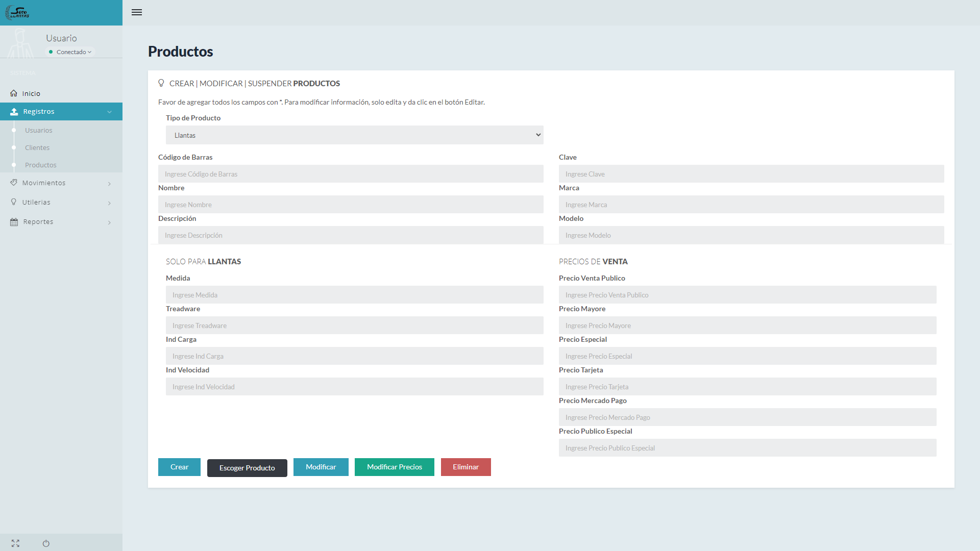The width and height of the screenshot is (980, 551).
Task: Click the Reportes calendar icon
Action: point(14,222)
